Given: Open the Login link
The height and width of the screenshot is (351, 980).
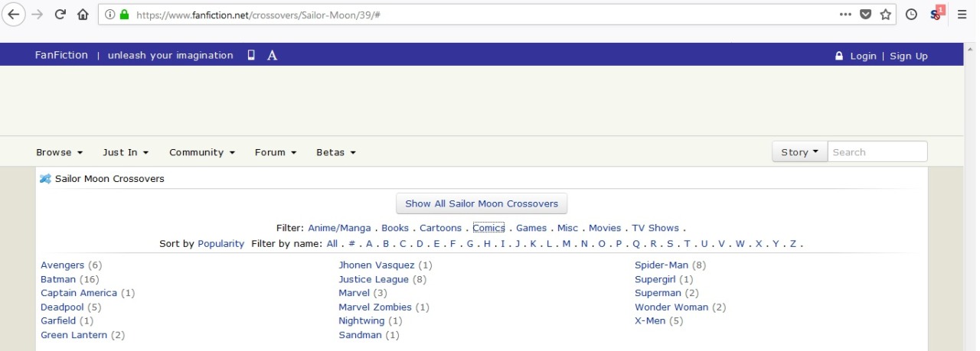Looking at the screenshot, I should coord(863,56).
